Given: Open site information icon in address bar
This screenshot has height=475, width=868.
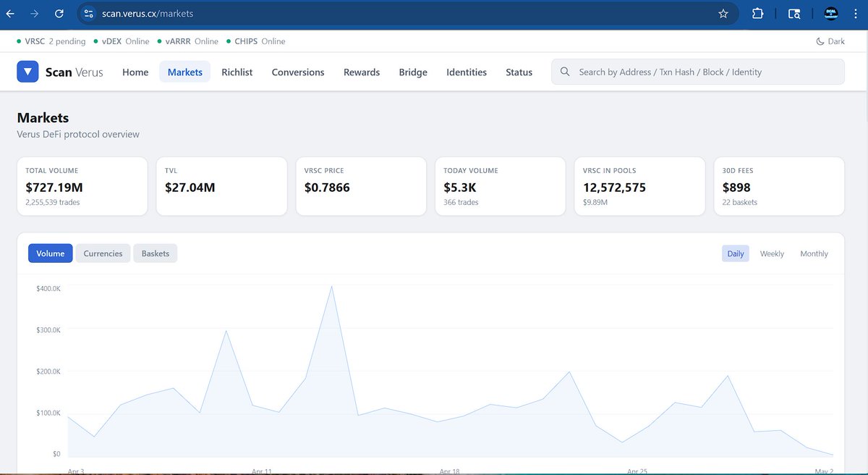Looking at the screenshot, I should (x=88, y=13).
